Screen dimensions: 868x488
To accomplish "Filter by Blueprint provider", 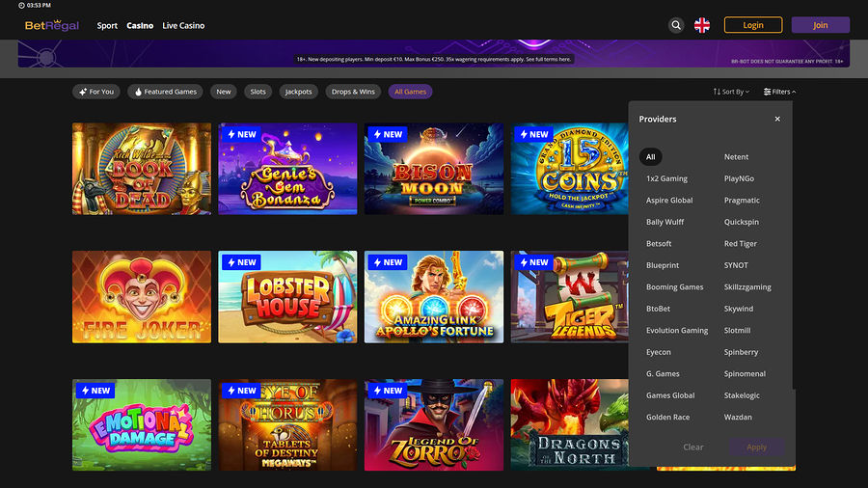I will coord(663,265).
